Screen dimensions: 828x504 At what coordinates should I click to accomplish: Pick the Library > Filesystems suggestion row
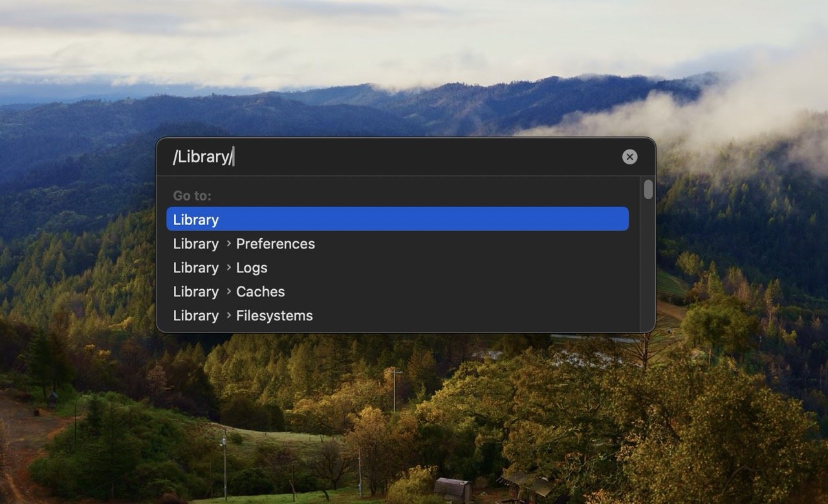click(397, 316)
